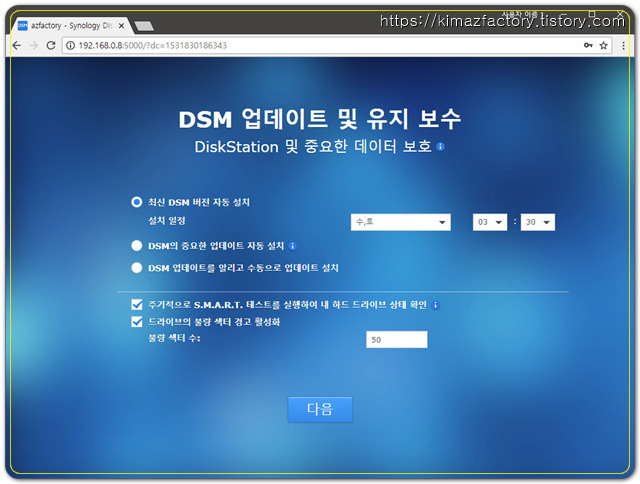Click the site information icon in address bar
640x484 pixels.
click(71, 45)
